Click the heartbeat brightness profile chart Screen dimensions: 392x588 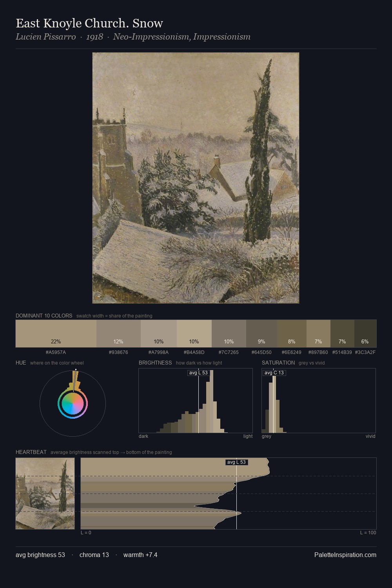[x=229, y=494]
